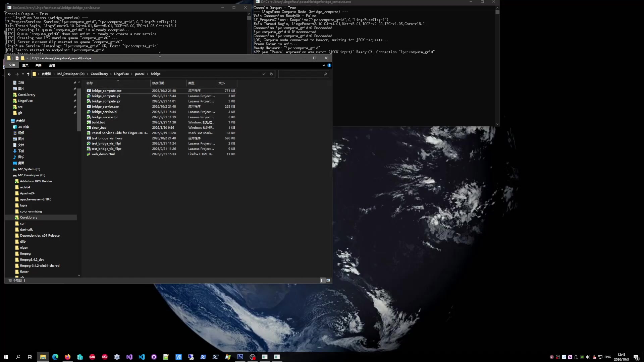Switch to large icons view layout
The width and height of the screenshot is (644, 362).
point(328,281)
